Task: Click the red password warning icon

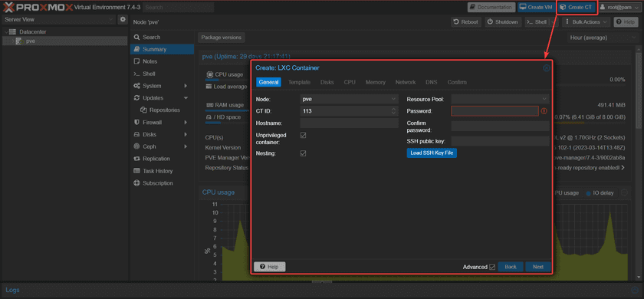Action: (x=544, y=111)
